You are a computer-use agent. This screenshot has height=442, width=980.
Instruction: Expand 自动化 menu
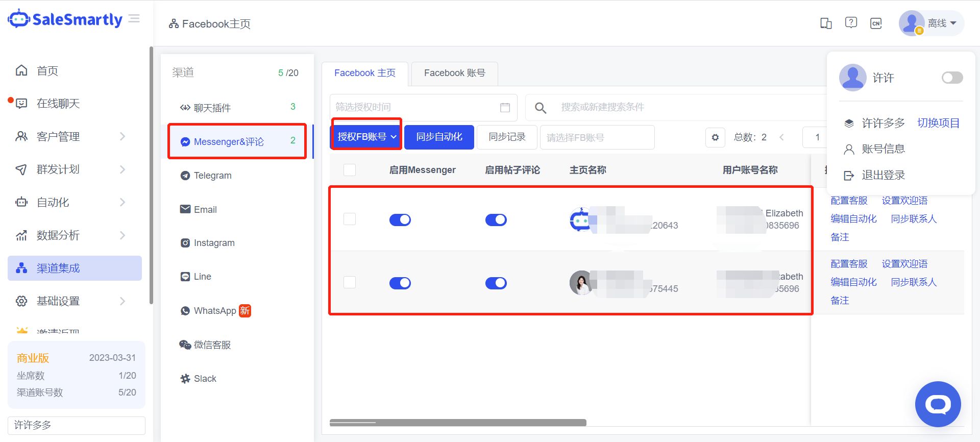pyautogui.click(x=75, y=202)
